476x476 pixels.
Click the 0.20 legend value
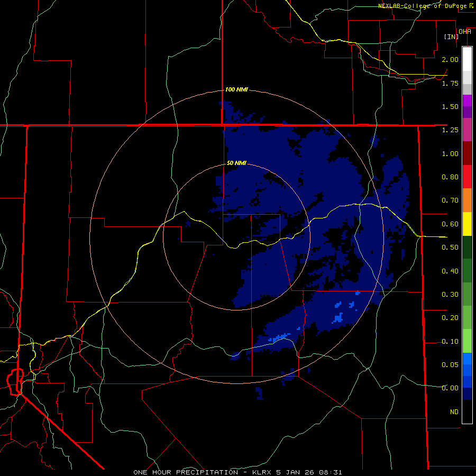[x=450, y=318]
